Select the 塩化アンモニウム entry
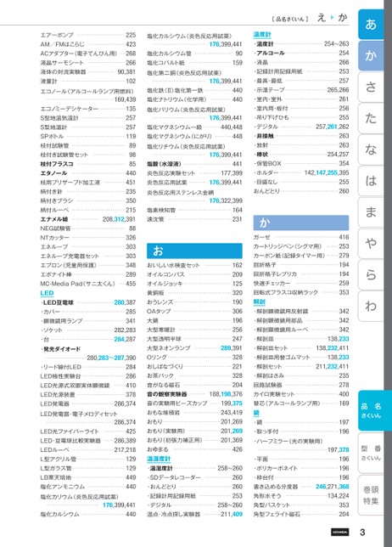 click(x=87, y=487)
